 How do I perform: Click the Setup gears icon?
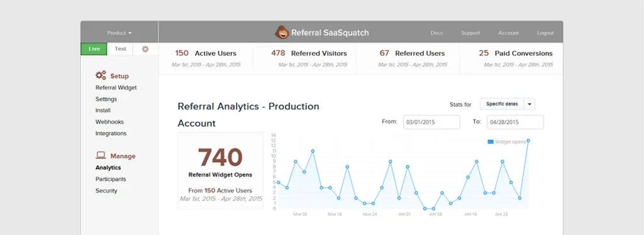click(101, 75)
